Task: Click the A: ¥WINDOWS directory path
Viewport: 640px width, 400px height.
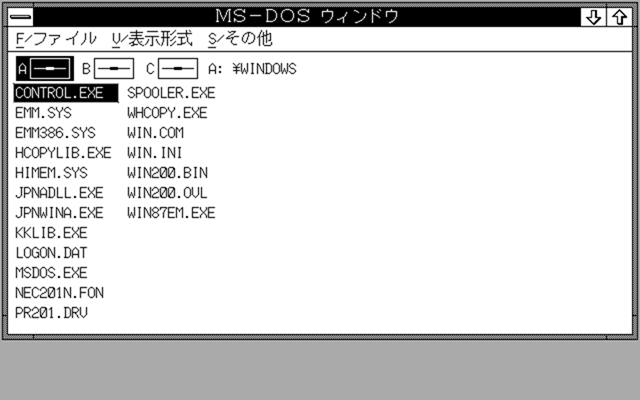Action: [252, 69]
